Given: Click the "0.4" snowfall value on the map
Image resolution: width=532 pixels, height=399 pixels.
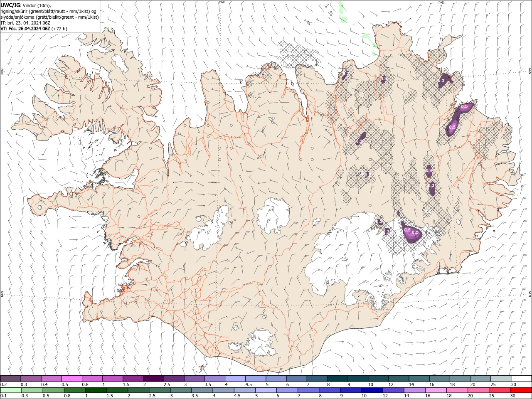Looking at the screenshot, I should coord(429,171).
